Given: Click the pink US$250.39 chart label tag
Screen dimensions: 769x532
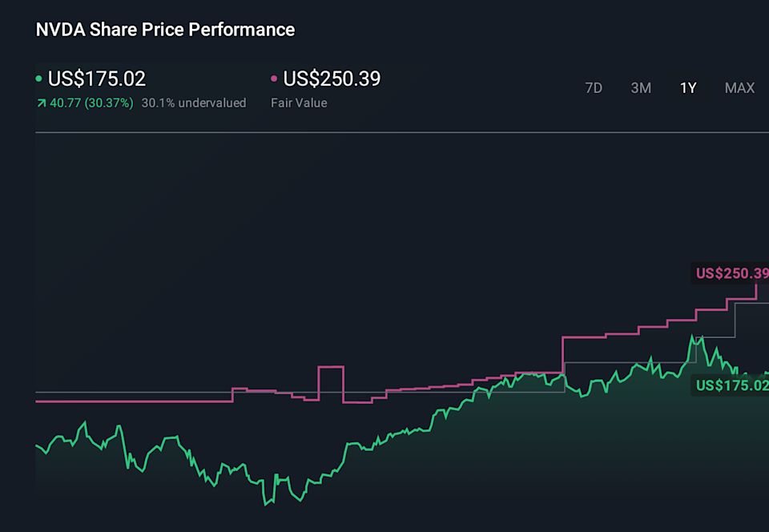Looking at the screenshot, I should click(731, 273).
